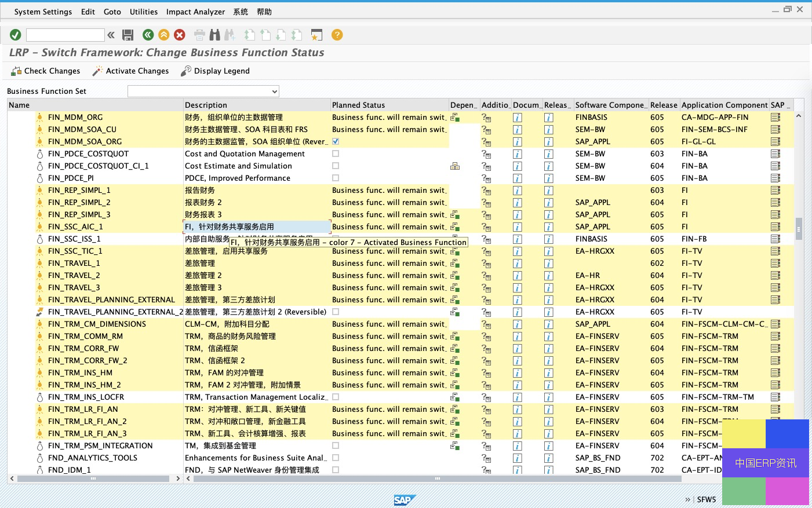812x508 pixels.
Task: Select the FIN_TRAVEL_PLANNING_EXTERNAL row name
Action: (111, 299)
